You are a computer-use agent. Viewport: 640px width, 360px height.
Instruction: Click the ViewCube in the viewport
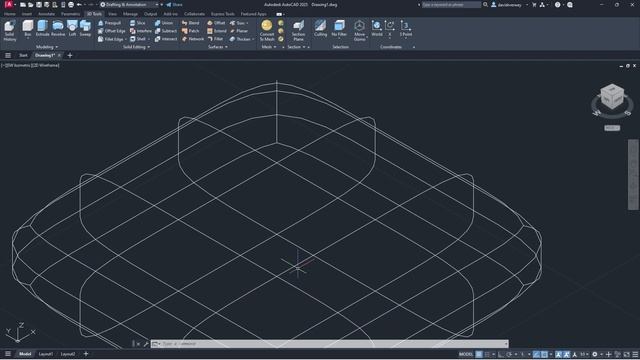pos(612,97)
